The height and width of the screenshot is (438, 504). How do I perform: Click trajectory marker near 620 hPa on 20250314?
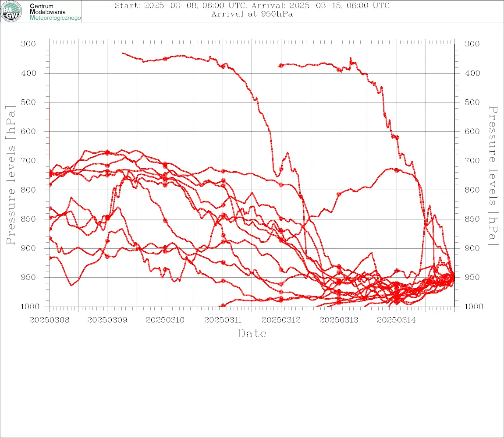(397, 137)
